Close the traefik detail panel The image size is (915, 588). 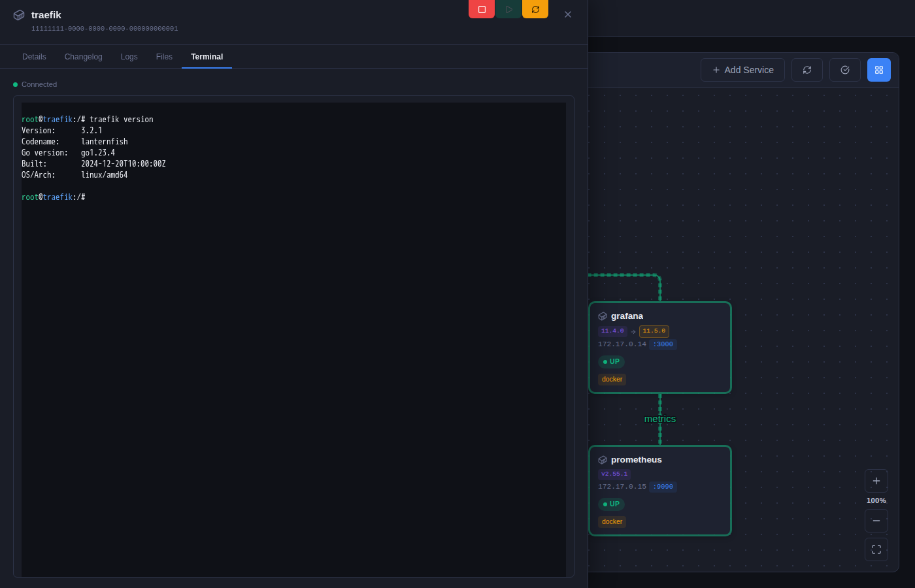568,14
